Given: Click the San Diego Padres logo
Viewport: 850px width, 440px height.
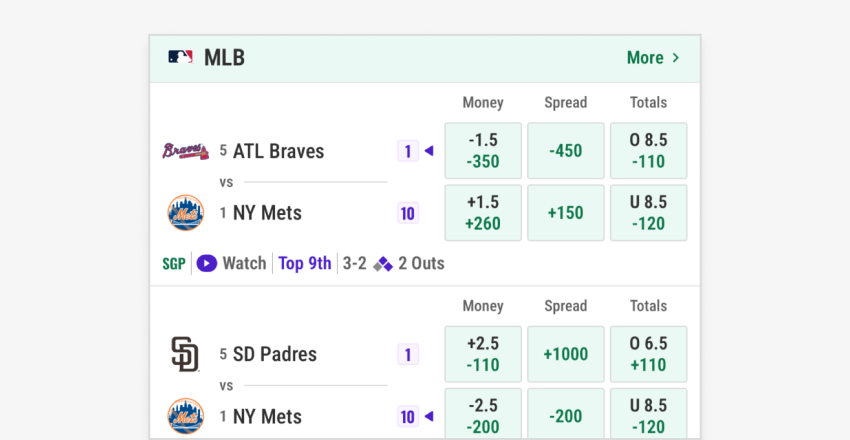Looking at the screenshot, I should click(x=185, y=354).
